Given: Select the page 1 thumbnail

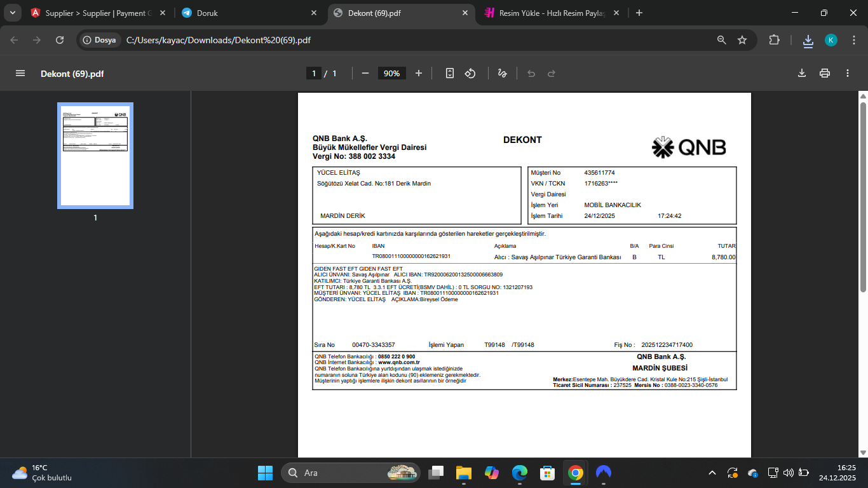Looking at the screenshot, I should click(x=95, y=156).
